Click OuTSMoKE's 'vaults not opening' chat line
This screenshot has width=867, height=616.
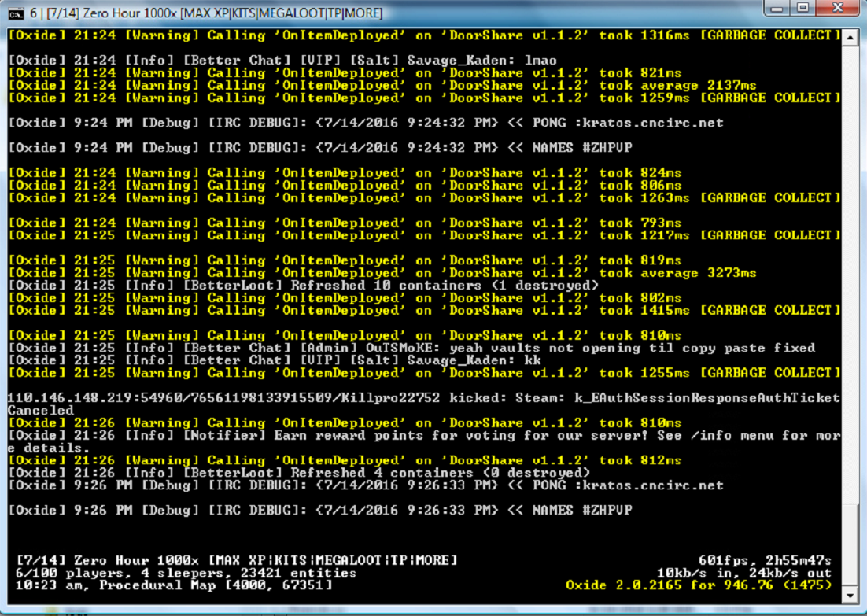[x=411, y=348]
